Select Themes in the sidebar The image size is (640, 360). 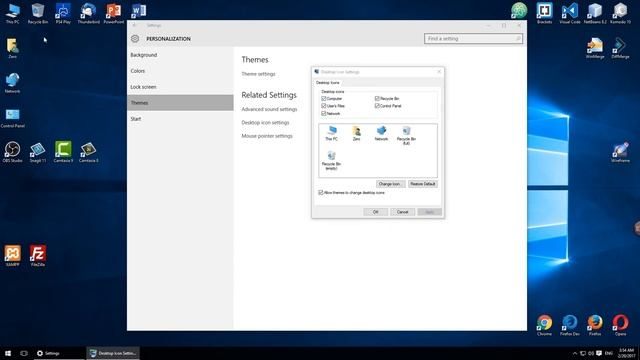pyautogui.click(x=180, y=103)
